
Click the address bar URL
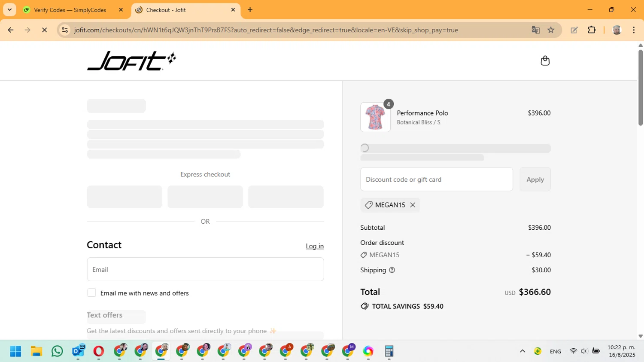[266, 30]
